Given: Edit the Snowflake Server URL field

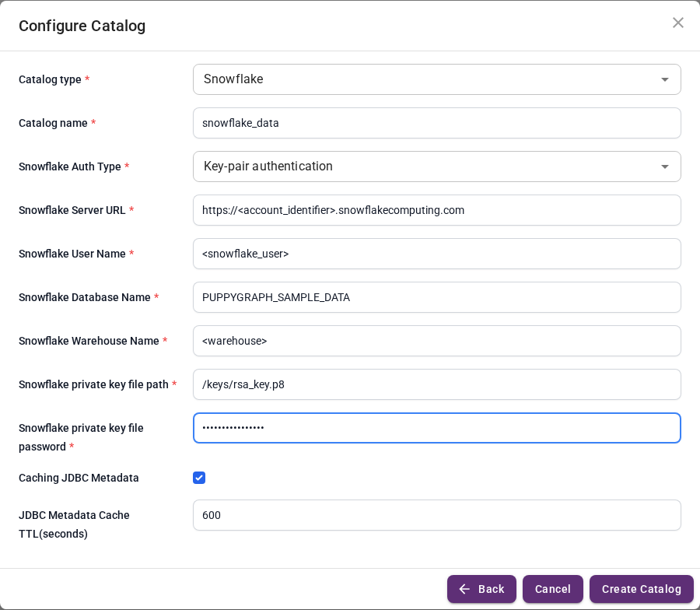Looking at the screenshot, I should (436, 210).
